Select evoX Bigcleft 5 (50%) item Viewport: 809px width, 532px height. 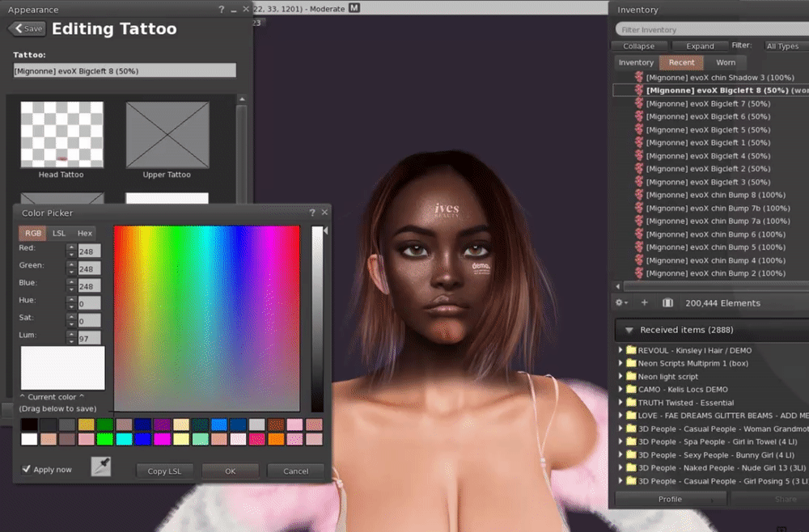pos(708,129)
